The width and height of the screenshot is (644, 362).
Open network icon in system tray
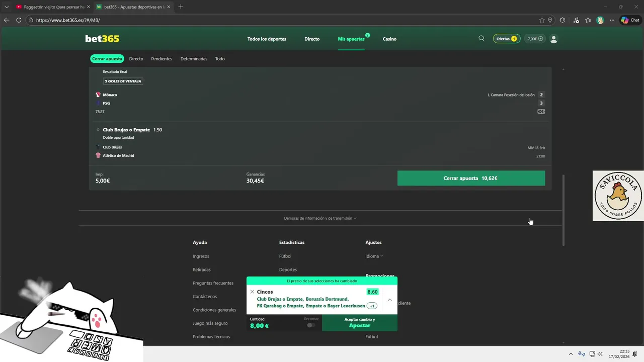coord(592,354)
